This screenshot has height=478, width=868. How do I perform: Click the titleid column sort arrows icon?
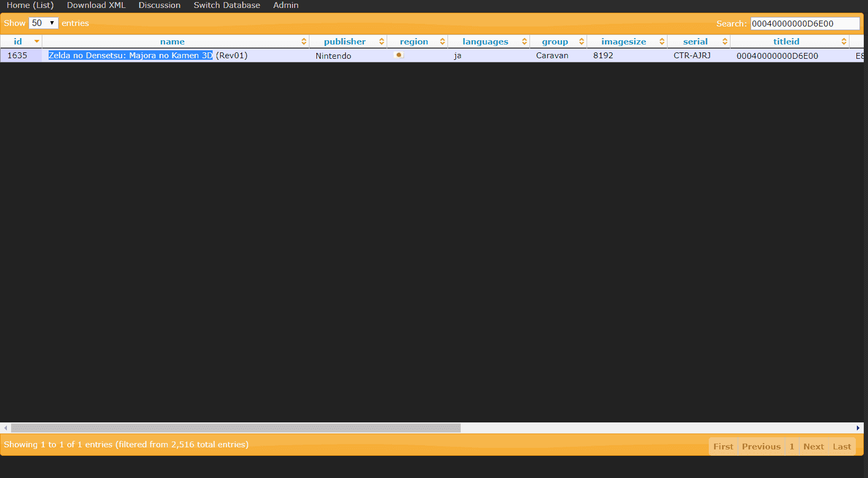[844, 41]
